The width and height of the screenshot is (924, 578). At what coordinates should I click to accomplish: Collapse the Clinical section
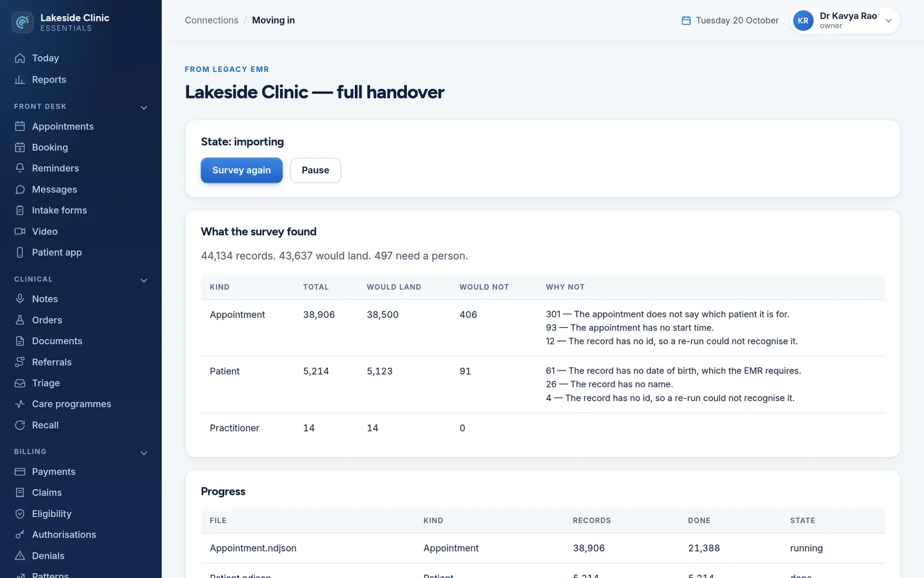144,280
